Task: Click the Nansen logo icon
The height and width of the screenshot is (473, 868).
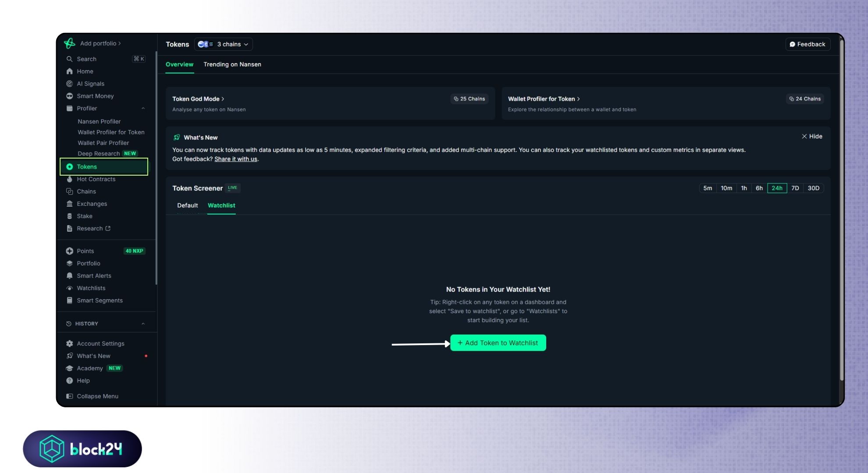Action: click(69, 43)
